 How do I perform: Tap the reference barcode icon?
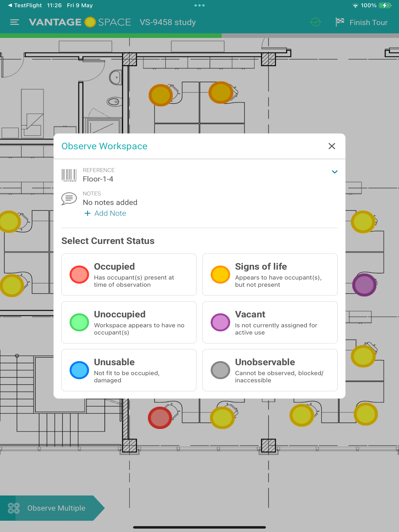pyautogui.click(x=69, y=175)
